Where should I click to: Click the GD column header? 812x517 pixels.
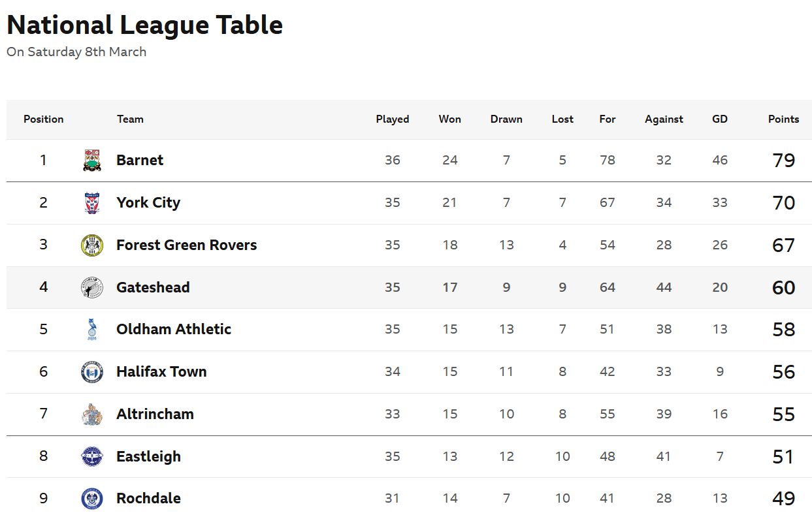(720, 119)
